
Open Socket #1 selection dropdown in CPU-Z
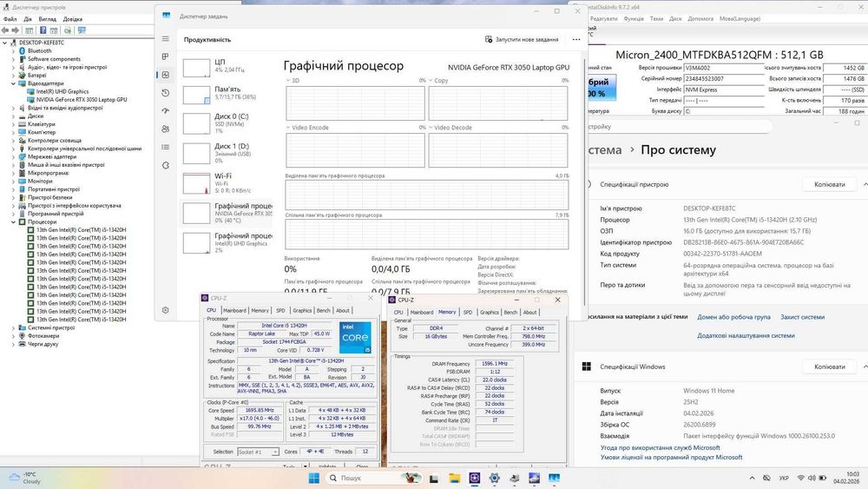pos(258,452)
